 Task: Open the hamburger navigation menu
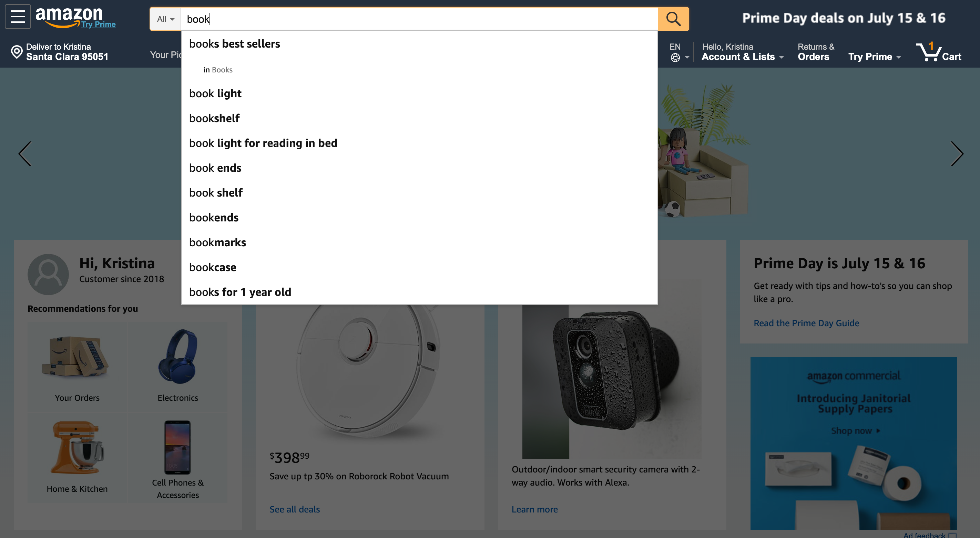coord(18,16)
